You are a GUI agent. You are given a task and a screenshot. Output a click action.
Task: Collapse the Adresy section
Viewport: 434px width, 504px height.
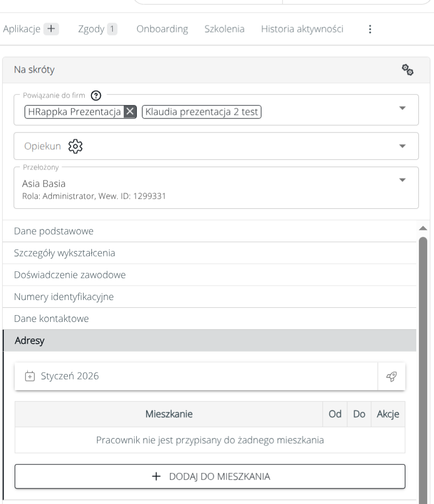coord(209,341)
